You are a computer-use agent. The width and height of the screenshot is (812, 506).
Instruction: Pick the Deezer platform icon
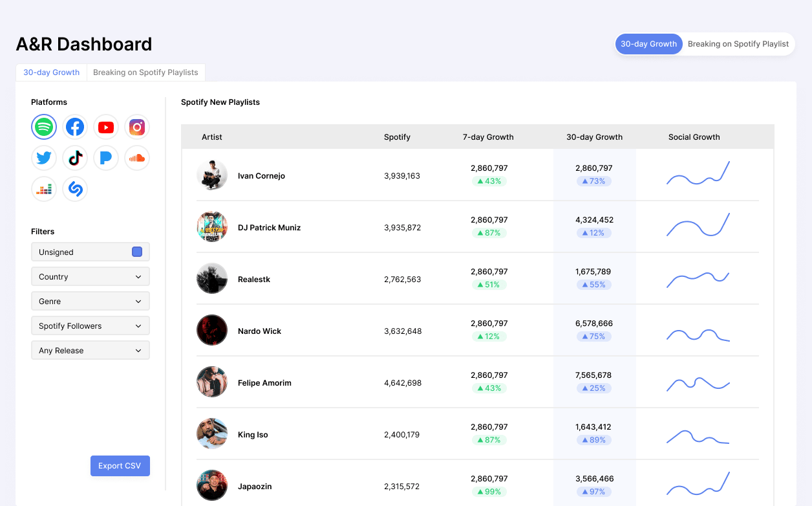pyautogui.click(x=44, y=189)
